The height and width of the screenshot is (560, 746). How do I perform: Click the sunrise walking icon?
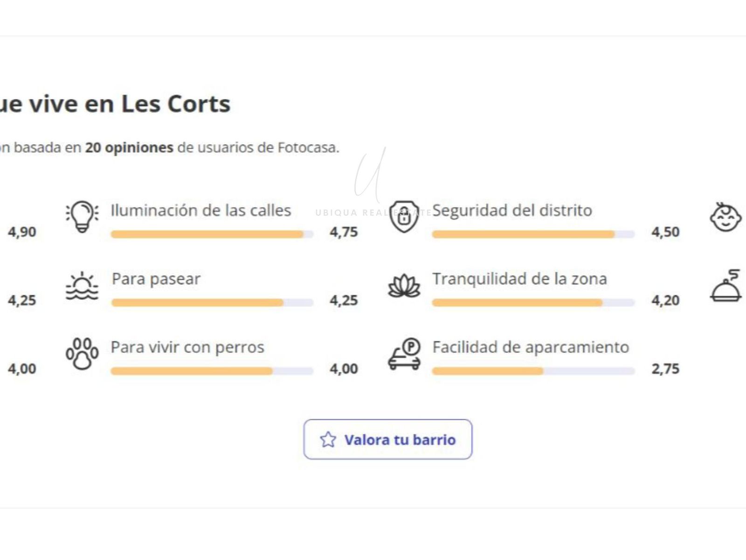tap(82, 285)
